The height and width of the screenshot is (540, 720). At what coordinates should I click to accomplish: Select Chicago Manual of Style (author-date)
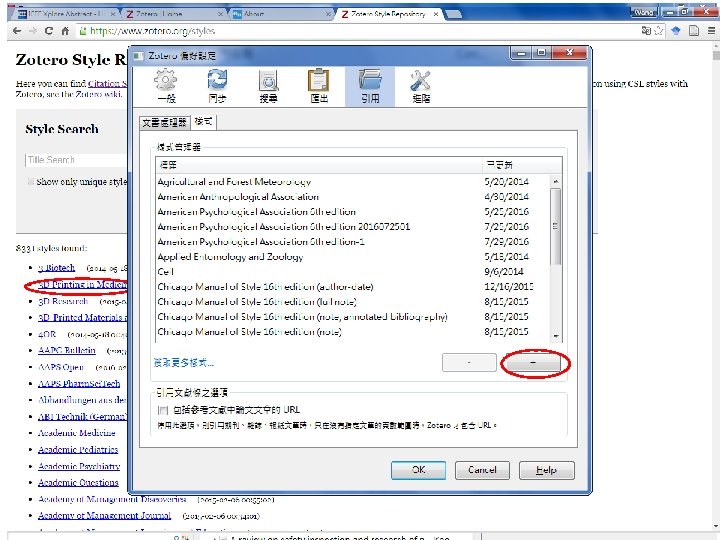pyautogui.click(x=353, y=287)
